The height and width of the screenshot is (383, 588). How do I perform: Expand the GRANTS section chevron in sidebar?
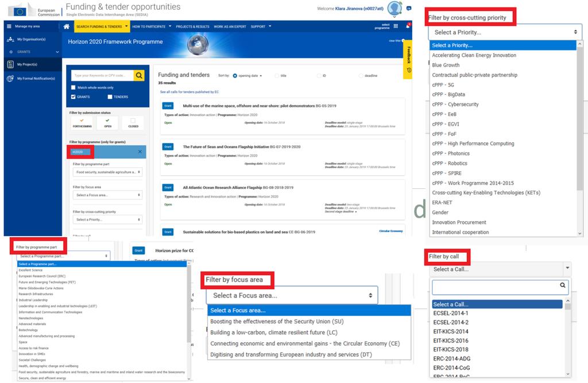(x=57, y=52)
